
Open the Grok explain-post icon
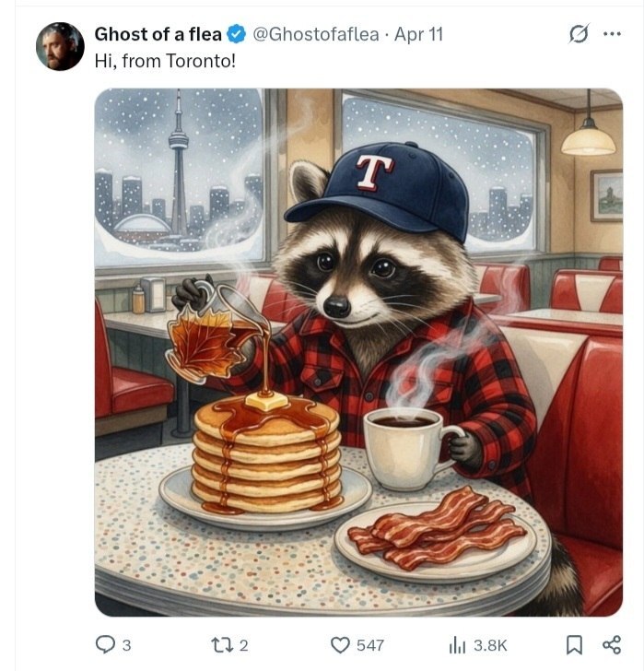point(580,34)
